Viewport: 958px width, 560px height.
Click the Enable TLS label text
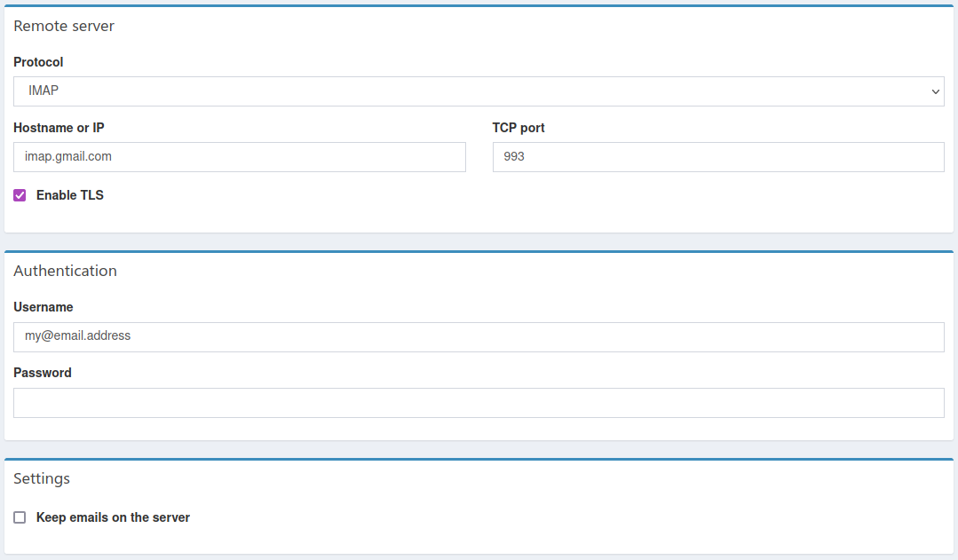69,195
